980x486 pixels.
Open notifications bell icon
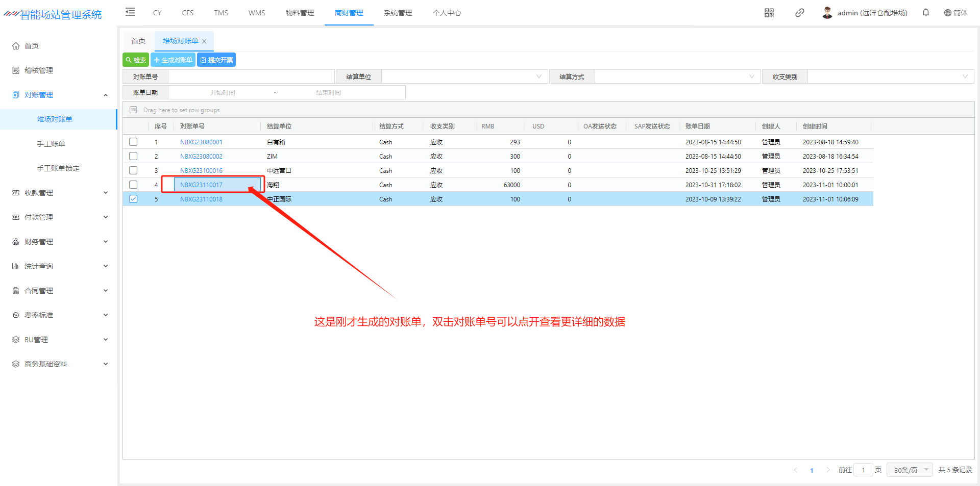point(925,13)
